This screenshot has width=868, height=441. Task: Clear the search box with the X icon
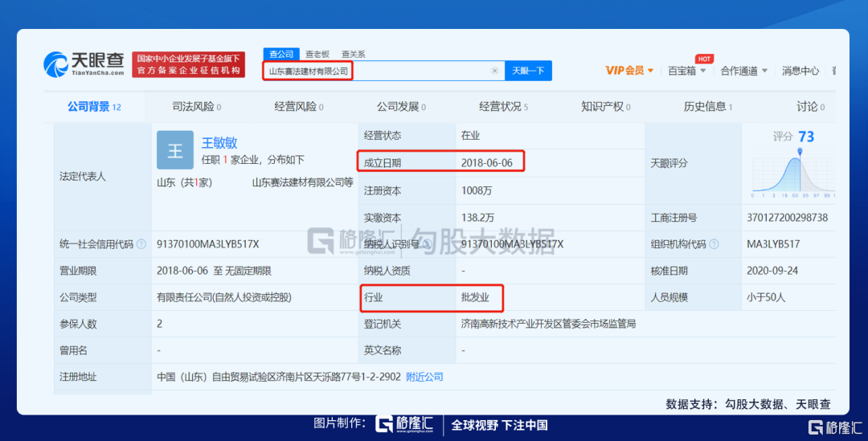[495, 71]
